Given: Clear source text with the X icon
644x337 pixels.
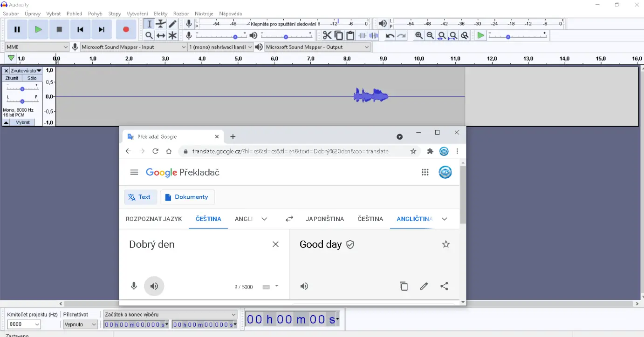Looking at the screenshot, I should (275, 244).
